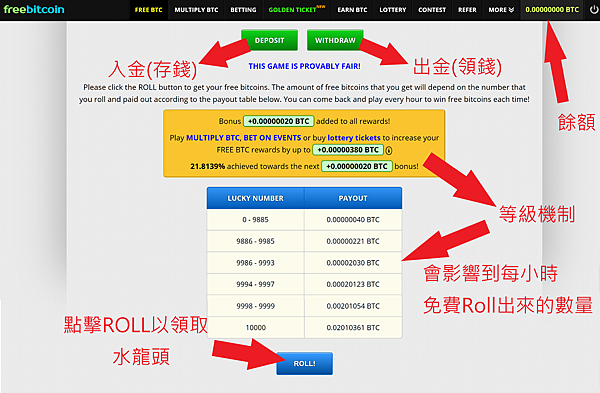This screenshot has height=393, width=600.
Task: Click the 21.8139% progress text
Action: [x=207, y=166]
